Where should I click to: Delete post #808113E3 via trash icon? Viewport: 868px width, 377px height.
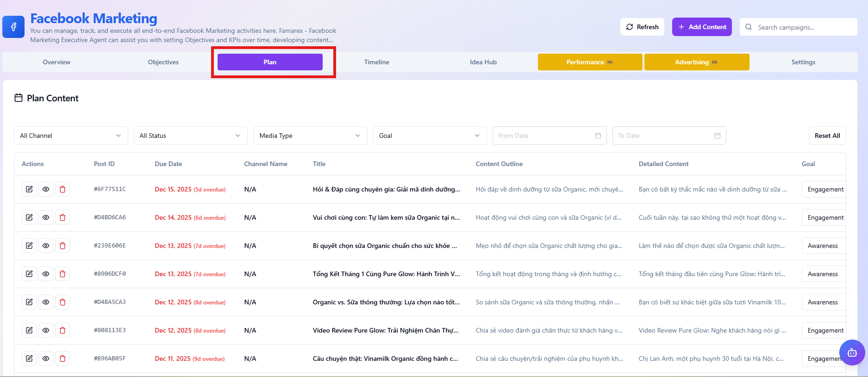(62, 330)
